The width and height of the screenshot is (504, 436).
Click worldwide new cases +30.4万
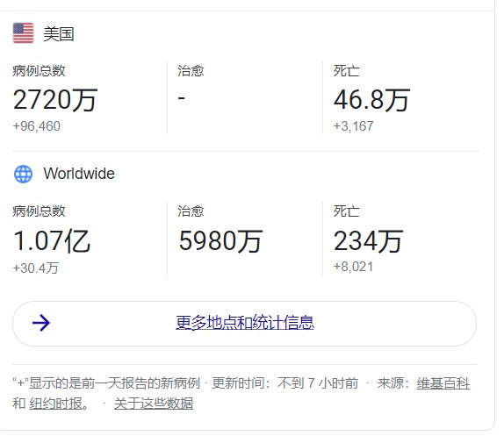(x=36, y=268)
